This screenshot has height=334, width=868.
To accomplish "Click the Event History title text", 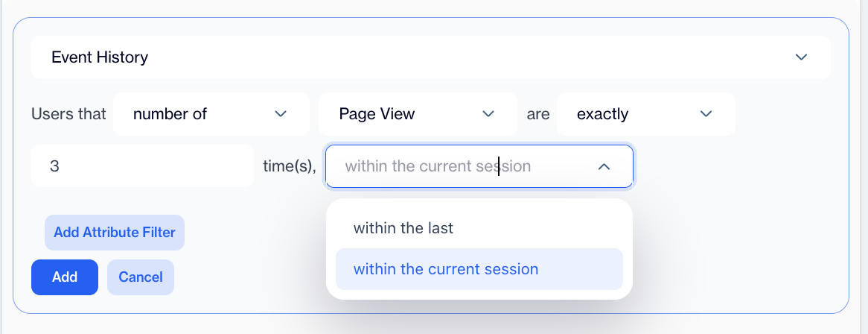I will [100, 57].
